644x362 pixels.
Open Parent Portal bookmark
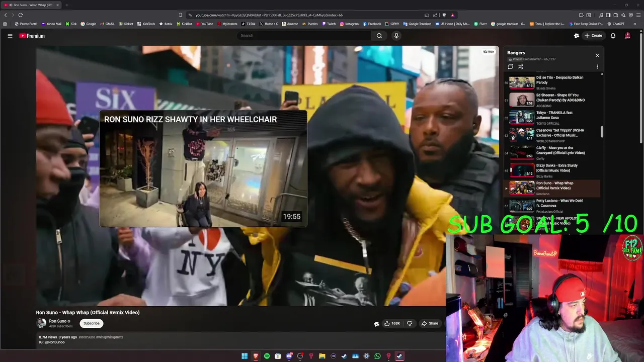[x=26, y=24]
